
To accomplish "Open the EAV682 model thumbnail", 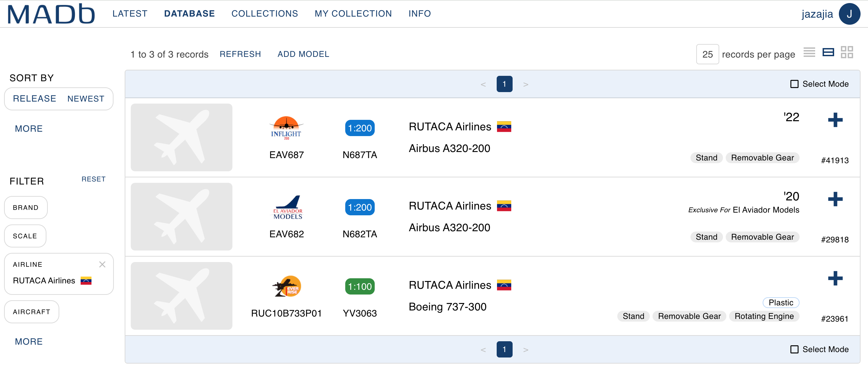I will pos(182,217).
